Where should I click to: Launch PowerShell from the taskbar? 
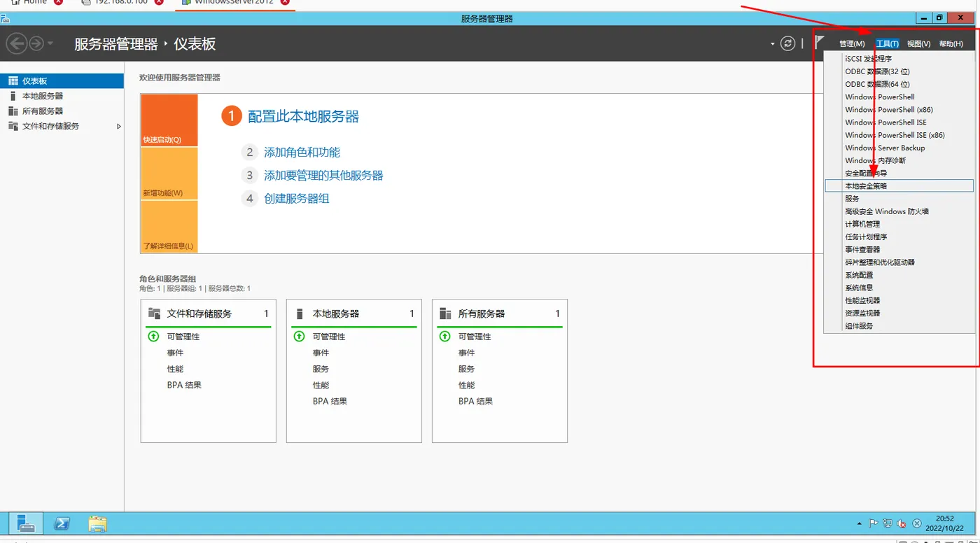[62, 523]
